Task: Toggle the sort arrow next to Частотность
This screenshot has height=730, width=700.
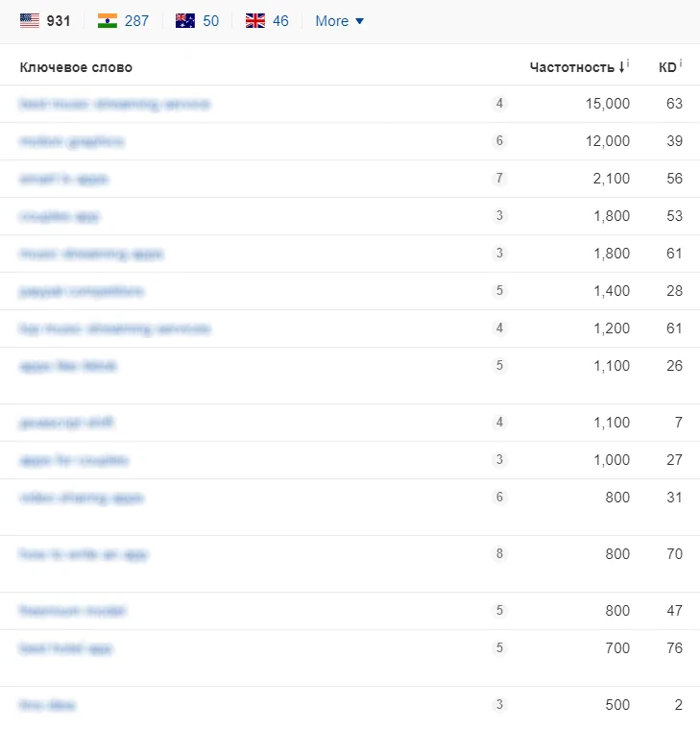Action: pos(621,67)
